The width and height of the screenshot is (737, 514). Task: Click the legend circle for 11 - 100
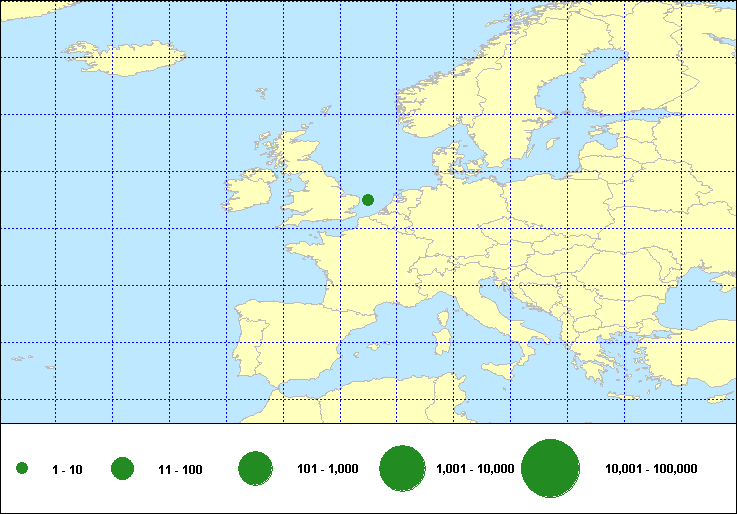[123, 468]
